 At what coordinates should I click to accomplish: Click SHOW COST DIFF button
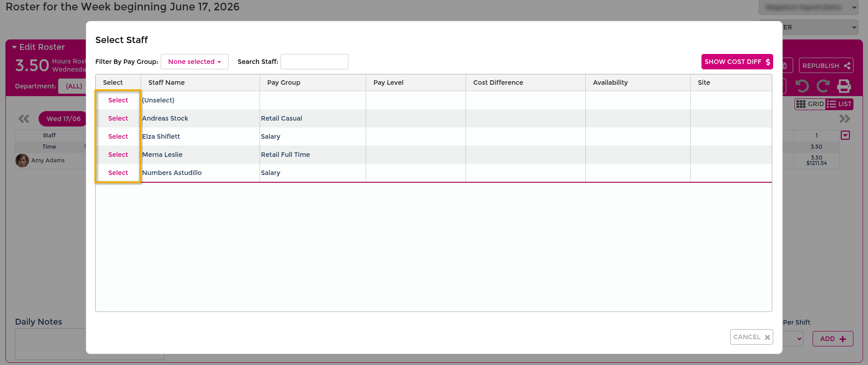(737, 62)
